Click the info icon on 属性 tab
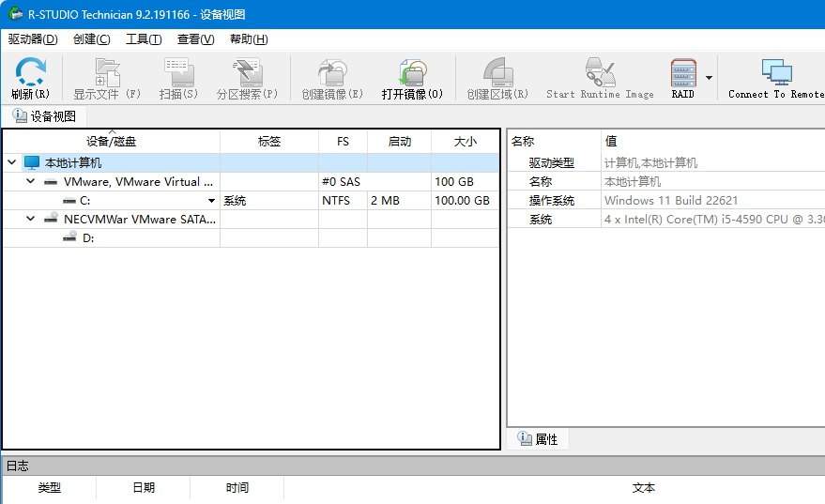Image resolution: width=825 pixels, height=504 pixels. 525,438
